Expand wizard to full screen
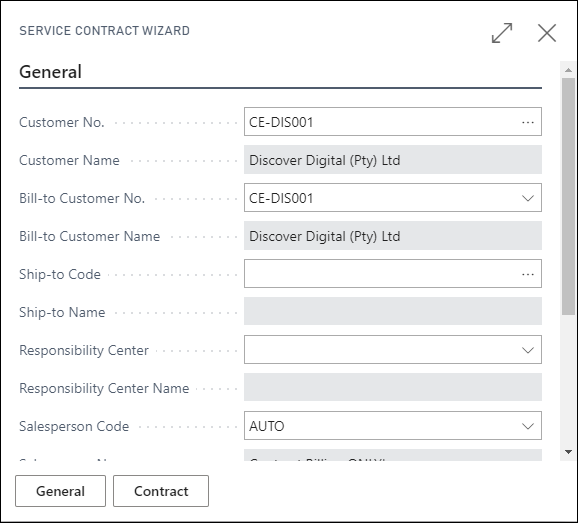 (x=502, y=33)
